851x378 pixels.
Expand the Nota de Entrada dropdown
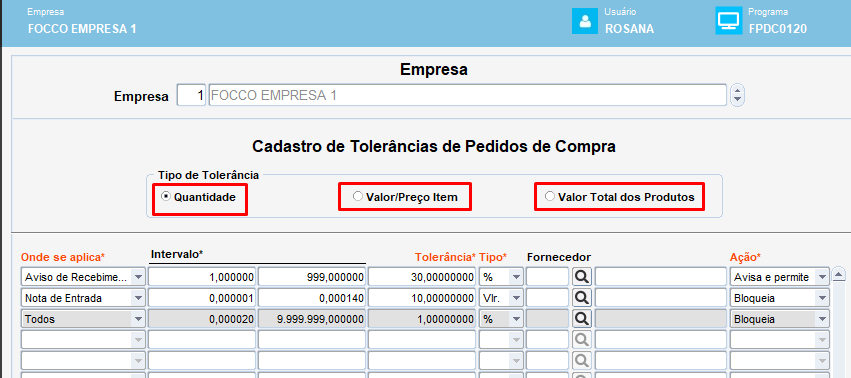point(138,298)
